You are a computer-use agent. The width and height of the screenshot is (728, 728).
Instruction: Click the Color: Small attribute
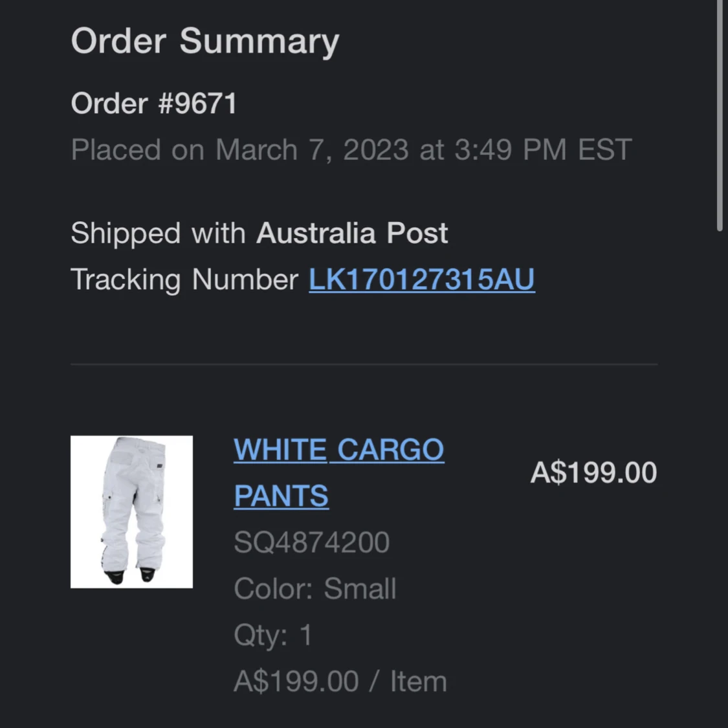(x=314, y=589)
